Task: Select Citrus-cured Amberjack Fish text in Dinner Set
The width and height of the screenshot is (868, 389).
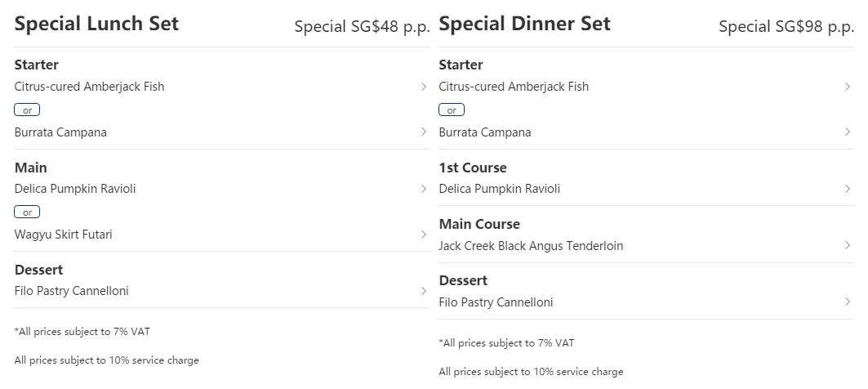Action: pos(514,87)
